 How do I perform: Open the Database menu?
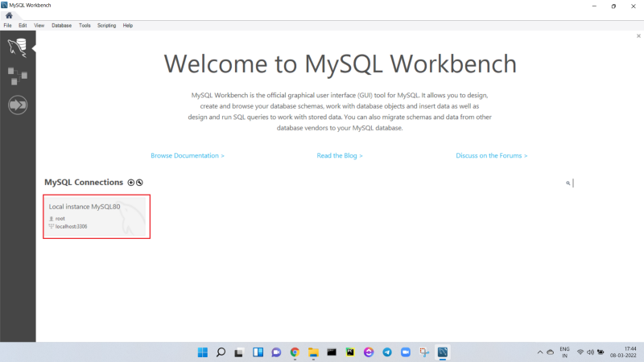(x=62, y=26)
